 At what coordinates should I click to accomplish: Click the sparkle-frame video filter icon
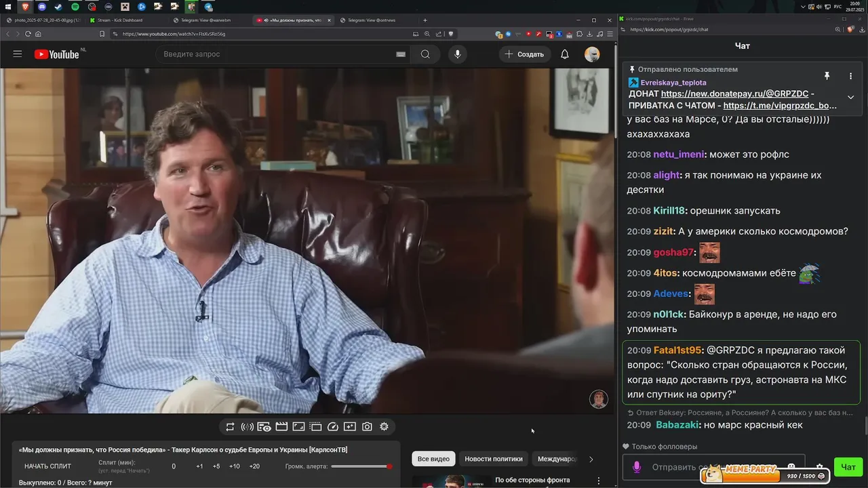point(350,427)
